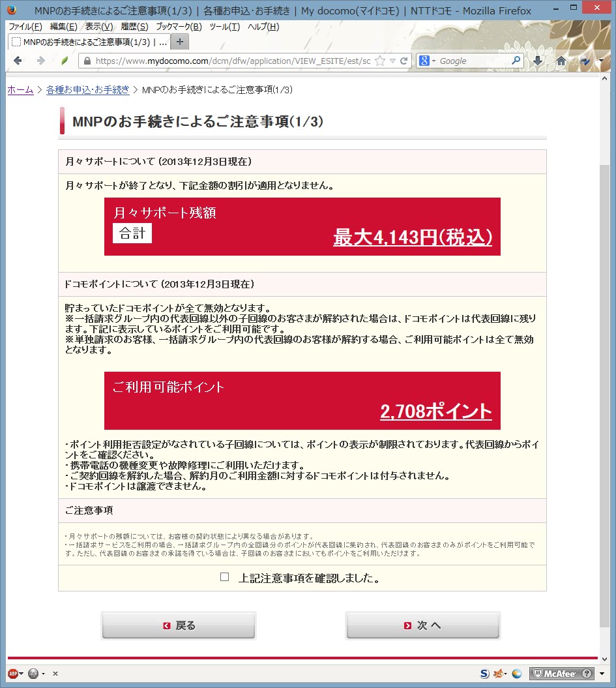Open the Downloads arrow icon

[538, 61]
